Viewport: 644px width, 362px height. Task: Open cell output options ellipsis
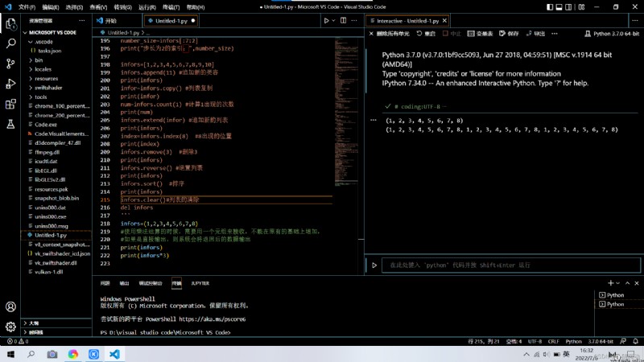pyautogui.click(x=373, y=120)
